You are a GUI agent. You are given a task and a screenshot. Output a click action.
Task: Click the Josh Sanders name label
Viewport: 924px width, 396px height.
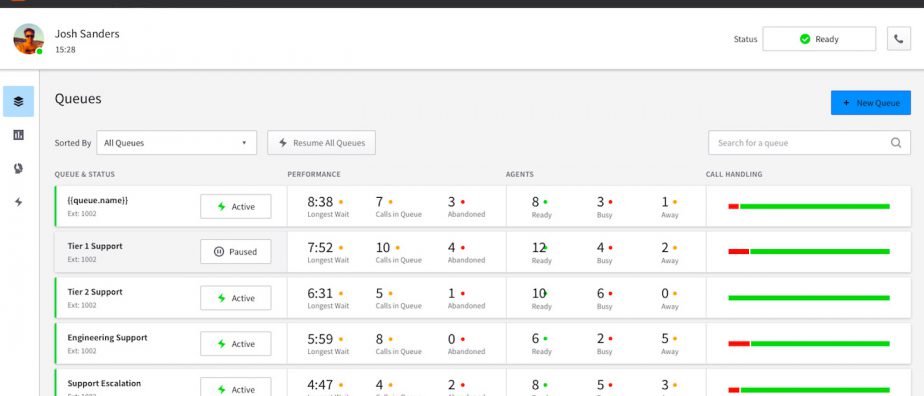[87, 34]
